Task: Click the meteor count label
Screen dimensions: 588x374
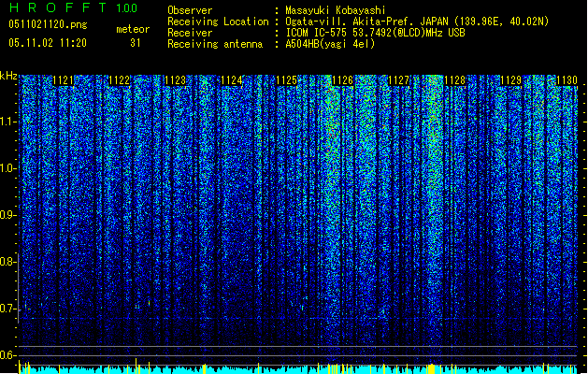Action: (133, 29)
